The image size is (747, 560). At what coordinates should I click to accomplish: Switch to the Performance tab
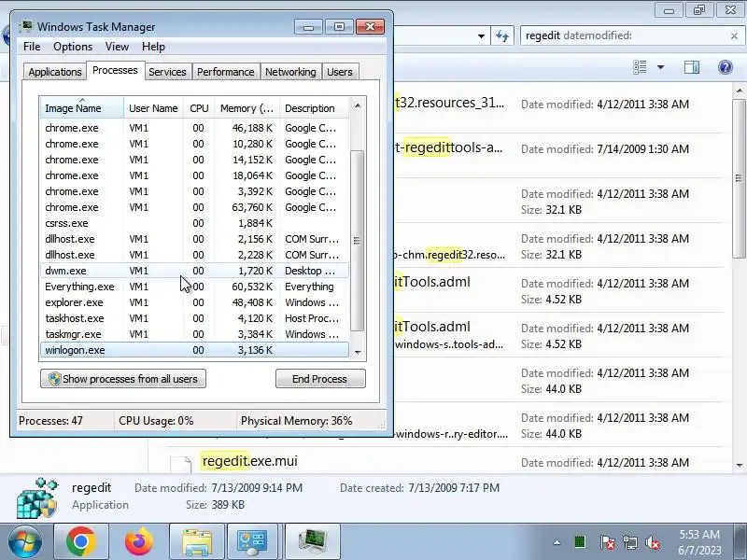[225, 72]
